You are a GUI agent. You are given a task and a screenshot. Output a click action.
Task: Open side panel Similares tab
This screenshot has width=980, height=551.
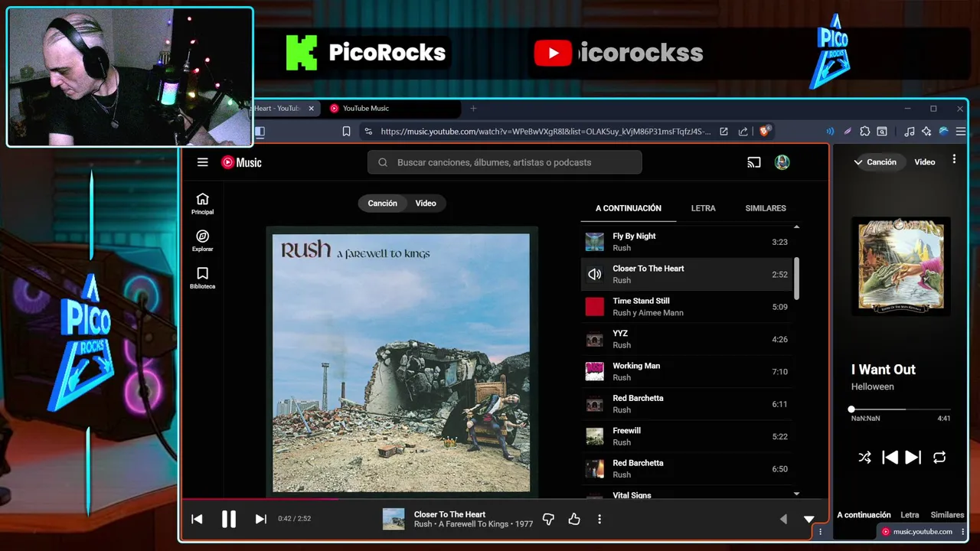click(947, 515)
